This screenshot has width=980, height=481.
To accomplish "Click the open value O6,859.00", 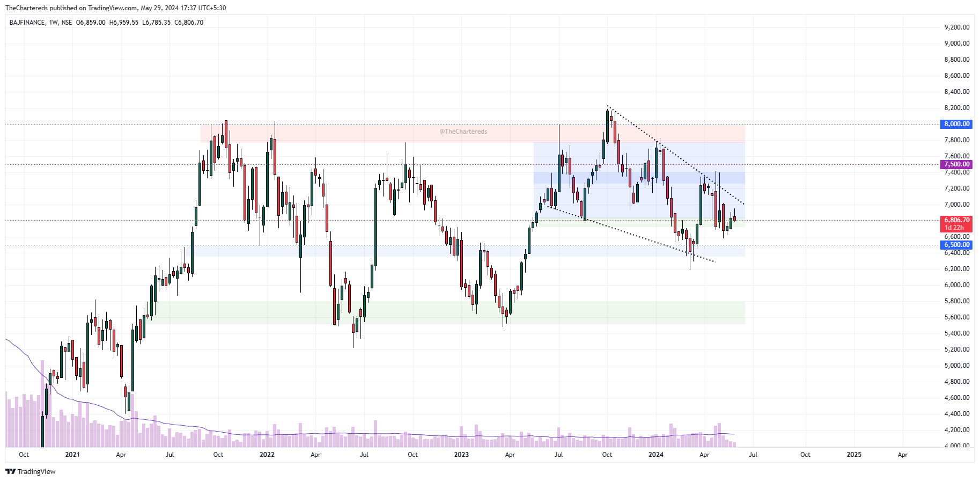I will point(91,23).
